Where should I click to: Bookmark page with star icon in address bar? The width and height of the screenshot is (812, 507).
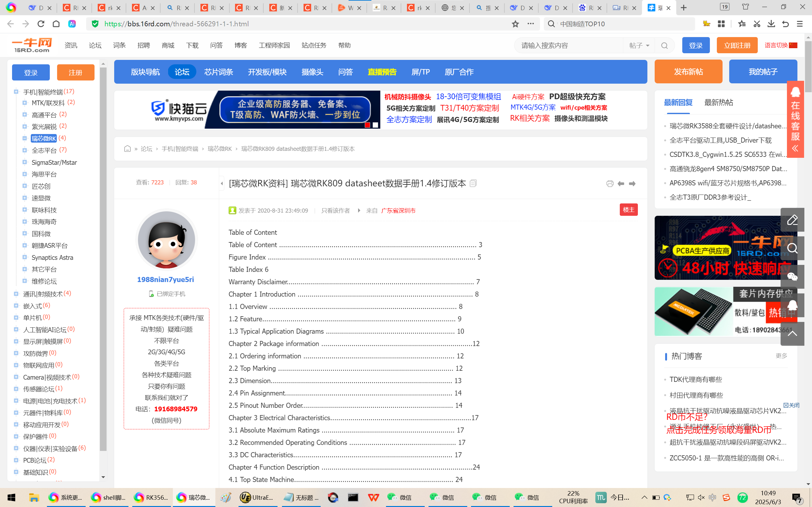515,24
